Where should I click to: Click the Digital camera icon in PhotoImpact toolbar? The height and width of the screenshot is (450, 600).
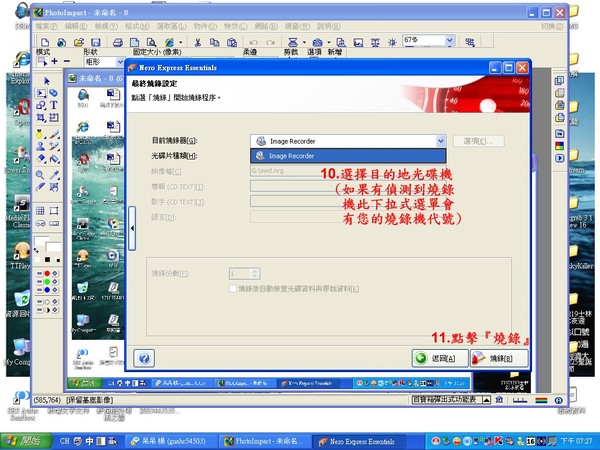point(317,42)
